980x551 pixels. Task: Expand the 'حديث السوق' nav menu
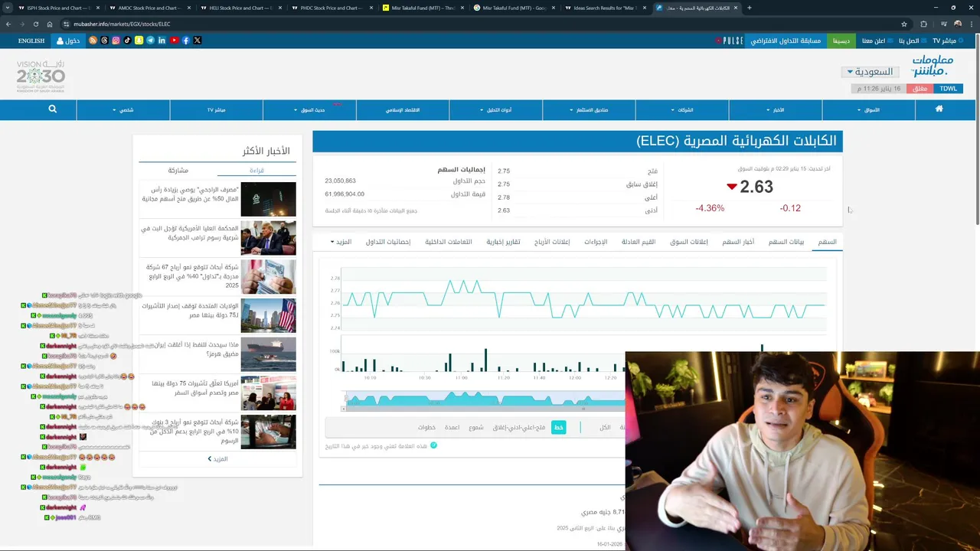pos(309,110)
